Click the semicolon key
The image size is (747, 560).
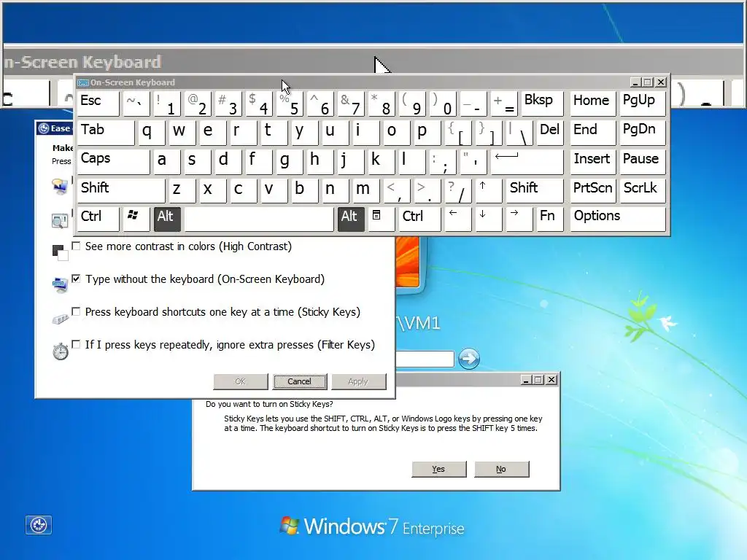coord(443,162)
